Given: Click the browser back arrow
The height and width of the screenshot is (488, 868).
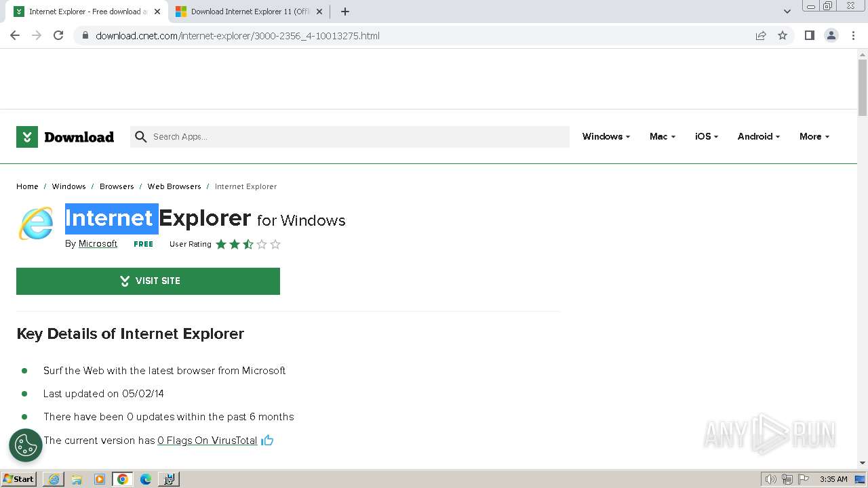Looking at the screenshot, I should pos(15,35).
